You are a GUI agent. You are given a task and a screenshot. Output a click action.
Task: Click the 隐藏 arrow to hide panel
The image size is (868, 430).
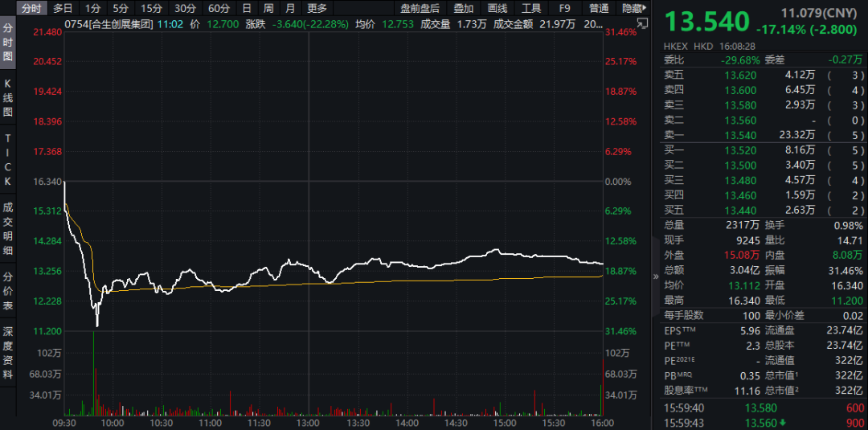click(x=633, y=8)
